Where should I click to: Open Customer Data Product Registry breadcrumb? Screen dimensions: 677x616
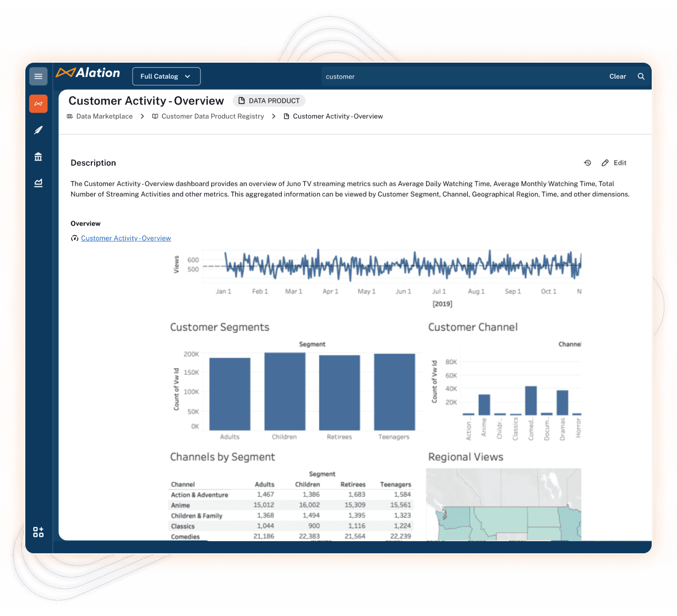[212, 117]
